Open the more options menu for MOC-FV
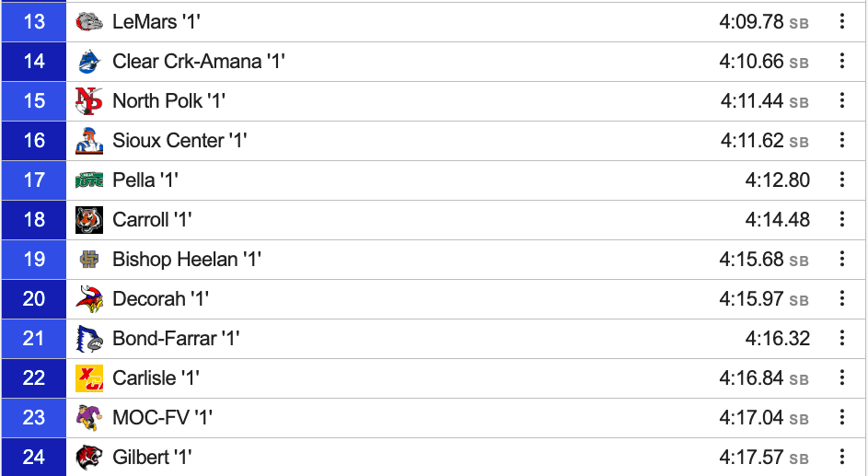This screenshot has height=476, width=868. (x=842, y=417)
